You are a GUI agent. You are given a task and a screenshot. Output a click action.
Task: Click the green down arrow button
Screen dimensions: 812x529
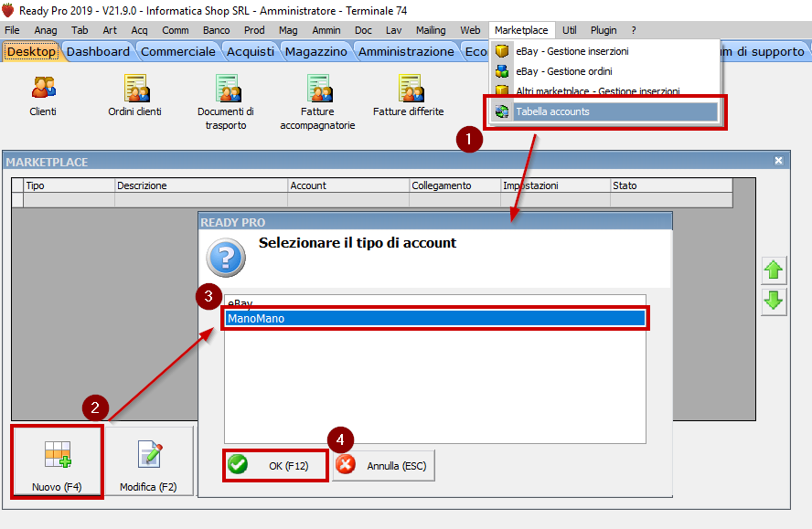(x=774, y=302)
